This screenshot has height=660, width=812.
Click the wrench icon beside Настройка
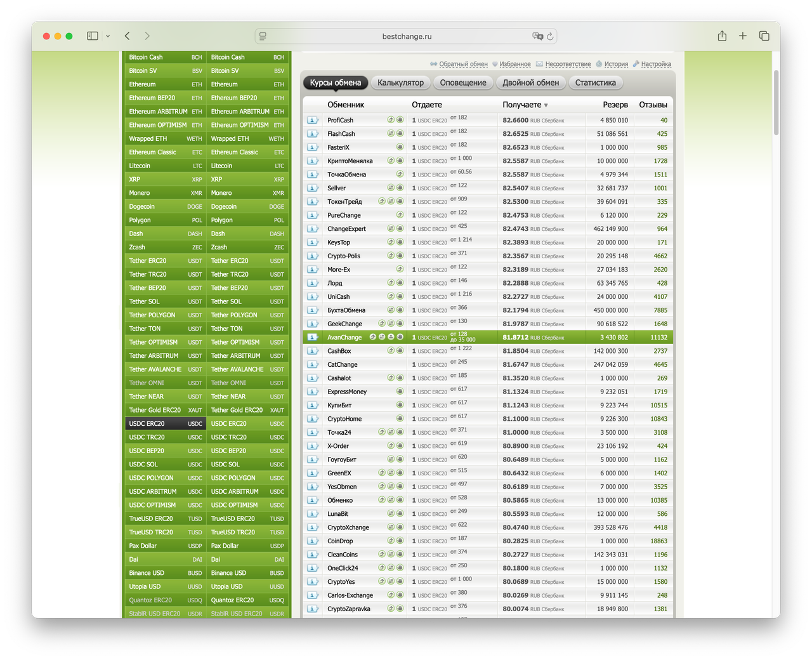point(636,64)
